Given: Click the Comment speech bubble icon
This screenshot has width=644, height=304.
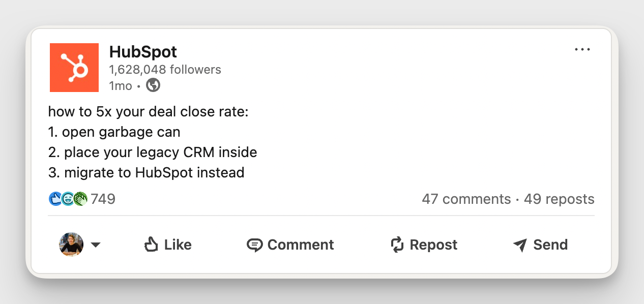Looking at the screenshot, I should (x=256, y=245).
